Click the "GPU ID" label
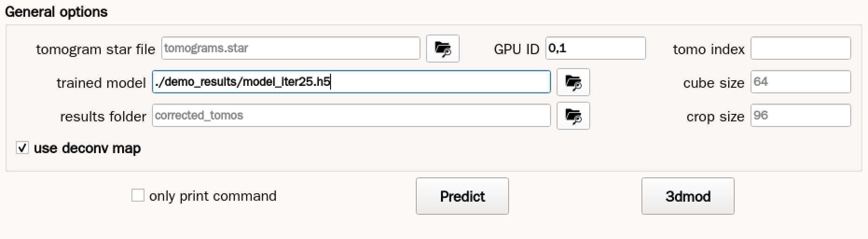 517,49
